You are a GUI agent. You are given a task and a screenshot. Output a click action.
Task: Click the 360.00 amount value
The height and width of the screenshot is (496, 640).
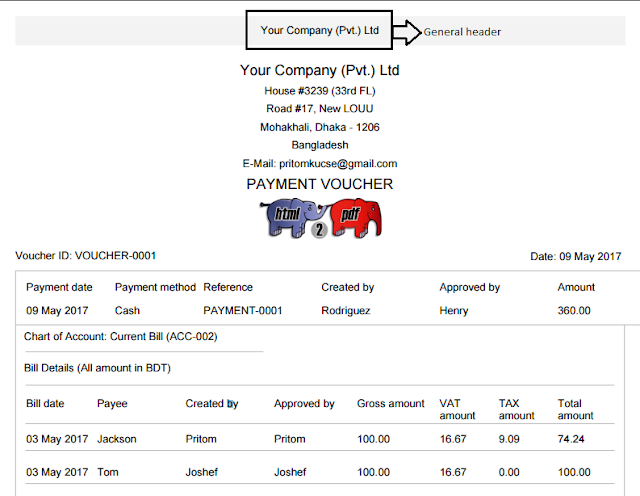tap(574, 311)
